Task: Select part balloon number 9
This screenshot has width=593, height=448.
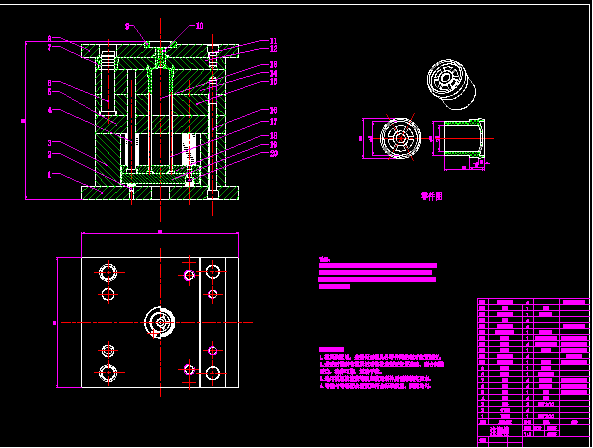Action: [x=127, y=26]
